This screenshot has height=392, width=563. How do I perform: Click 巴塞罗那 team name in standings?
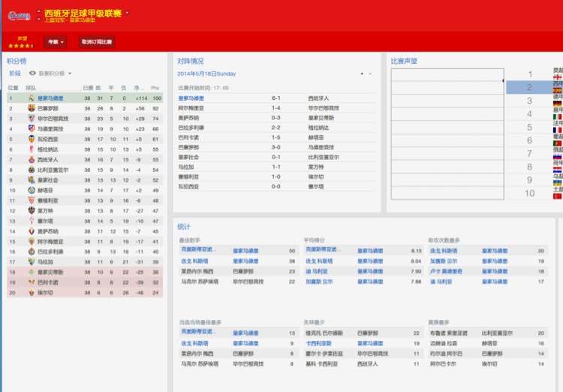point(48,108)
